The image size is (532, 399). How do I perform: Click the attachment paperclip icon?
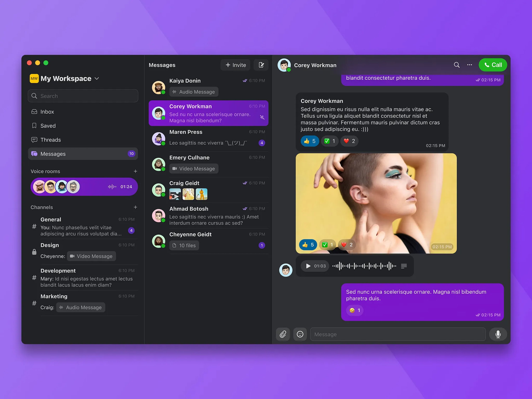click(x=283, y=334)
